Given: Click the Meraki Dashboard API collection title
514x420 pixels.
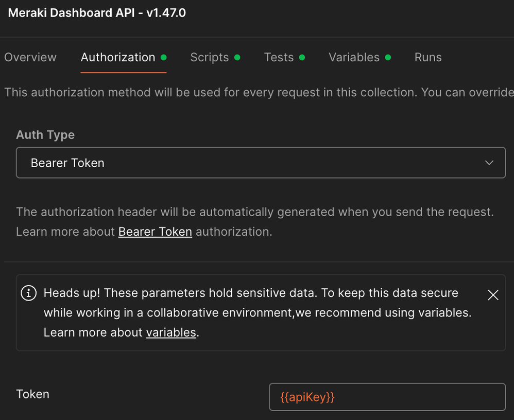Looking at the screenshot, I should tap(97, 12).
